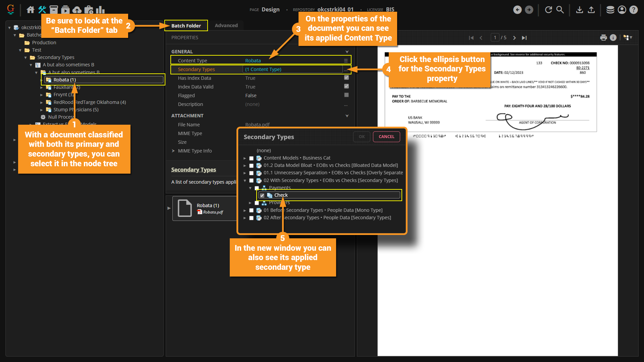Print the document using printer icon
Screen dimensions: 644x362
pos(603,38)
